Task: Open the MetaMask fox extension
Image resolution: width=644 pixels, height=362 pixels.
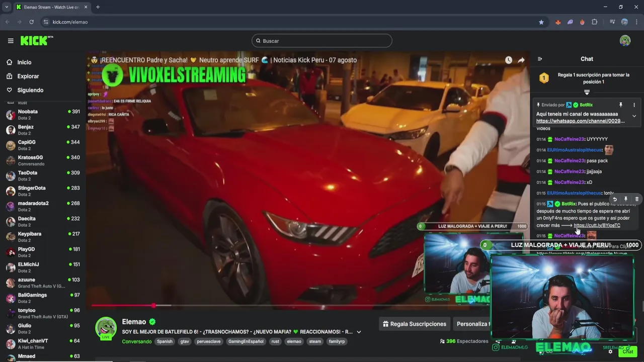Action: (x=558, y=22)
